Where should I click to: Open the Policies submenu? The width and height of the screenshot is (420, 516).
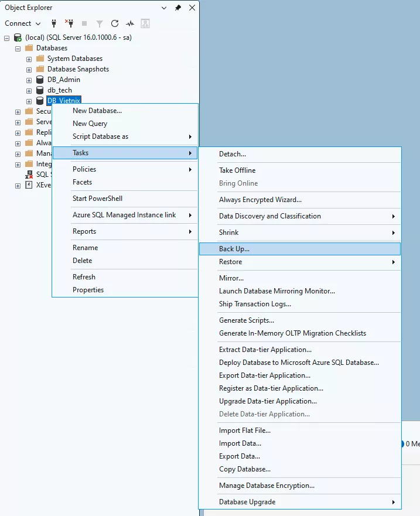(x=125, y=169)
